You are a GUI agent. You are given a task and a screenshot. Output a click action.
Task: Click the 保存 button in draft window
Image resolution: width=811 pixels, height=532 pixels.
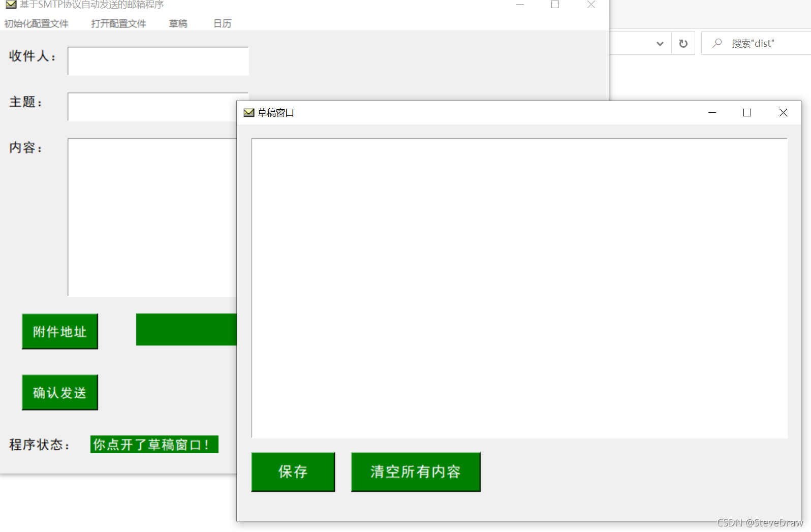click(293, 472)
